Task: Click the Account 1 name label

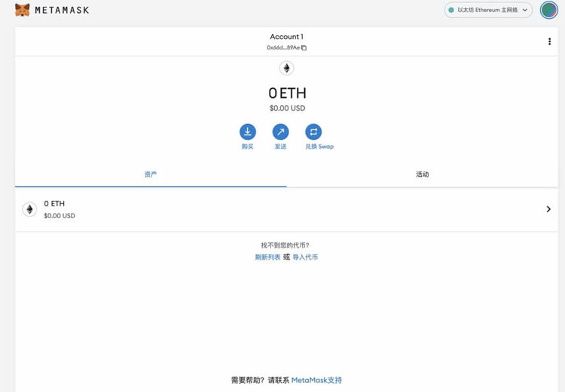Action: 286,37
